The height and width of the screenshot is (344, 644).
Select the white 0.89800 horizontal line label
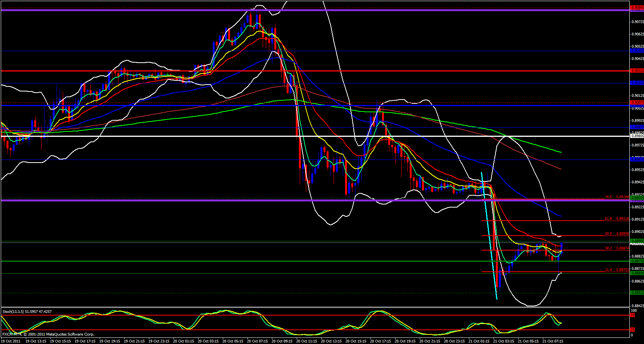click(637, 136)
